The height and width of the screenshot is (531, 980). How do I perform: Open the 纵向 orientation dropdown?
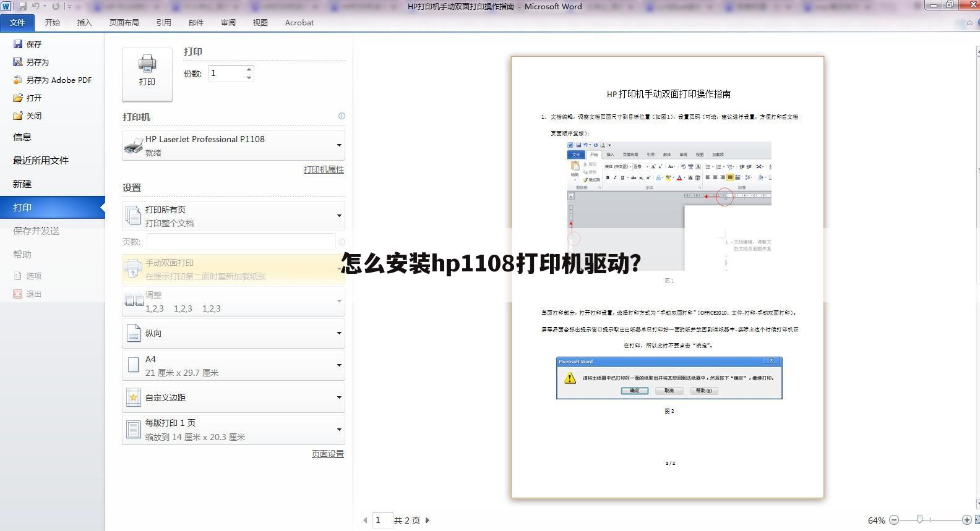point(233,333)
